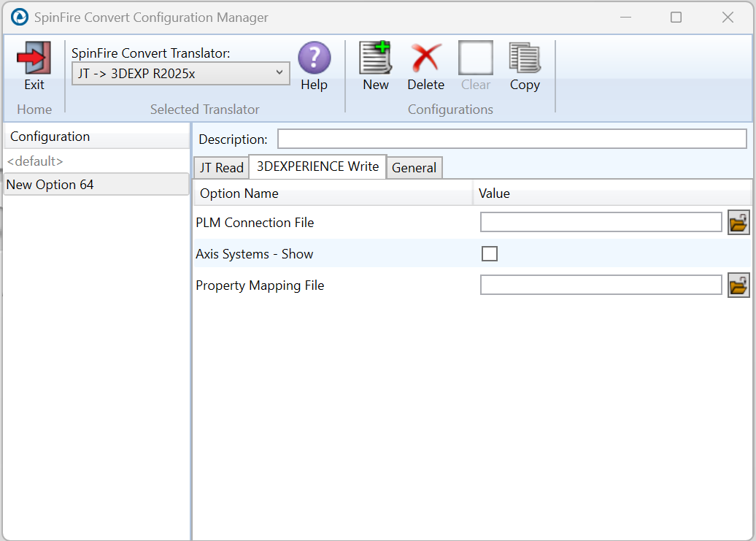Click the Clear configurations icon

475,58
